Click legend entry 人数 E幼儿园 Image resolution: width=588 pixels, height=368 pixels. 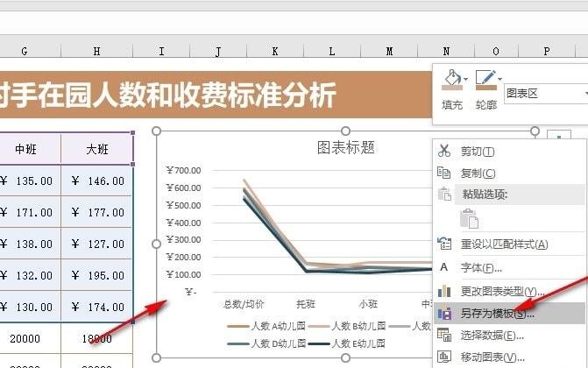click(347, 343)
